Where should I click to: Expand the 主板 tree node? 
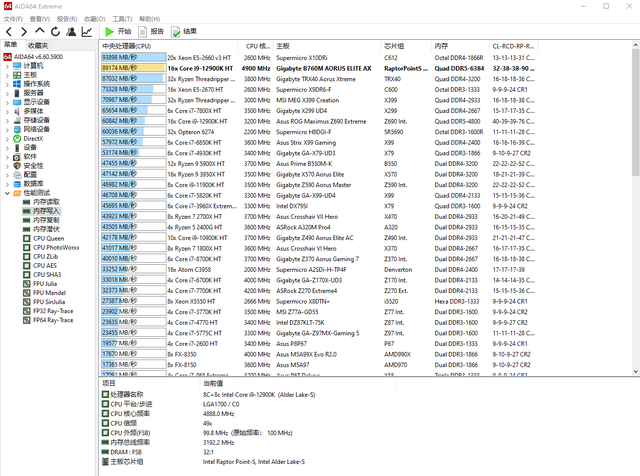point(7,75)
